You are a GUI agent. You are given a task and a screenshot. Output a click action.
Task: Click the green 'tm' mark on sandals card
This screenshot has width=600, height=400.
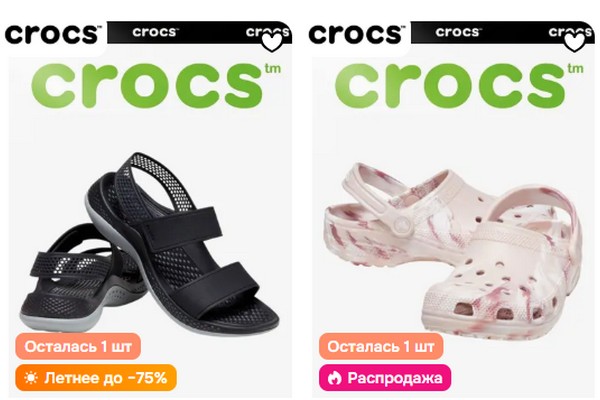point(273,69)
